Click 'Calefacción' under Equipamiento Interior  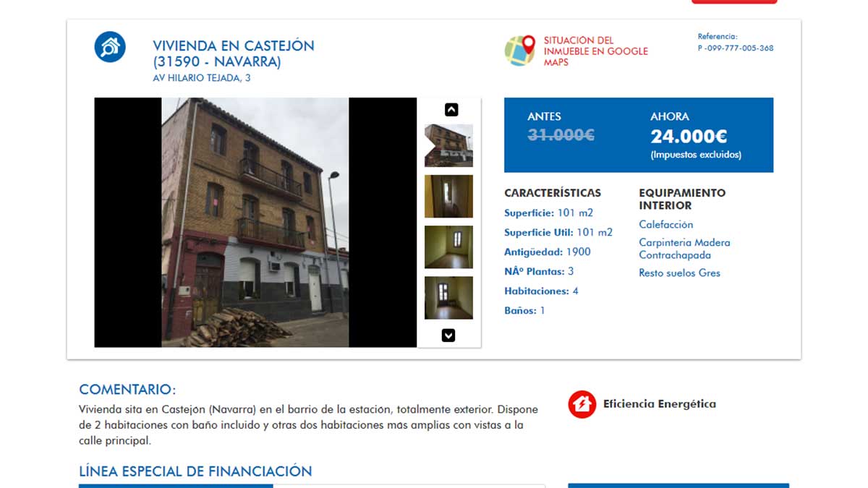665,225
